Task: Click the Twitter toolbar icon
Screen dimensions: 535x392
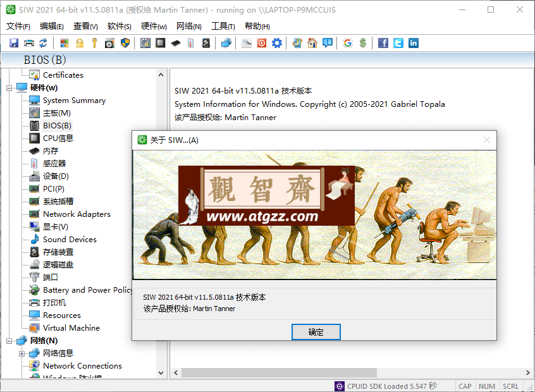Action: (x=398, y=43)
